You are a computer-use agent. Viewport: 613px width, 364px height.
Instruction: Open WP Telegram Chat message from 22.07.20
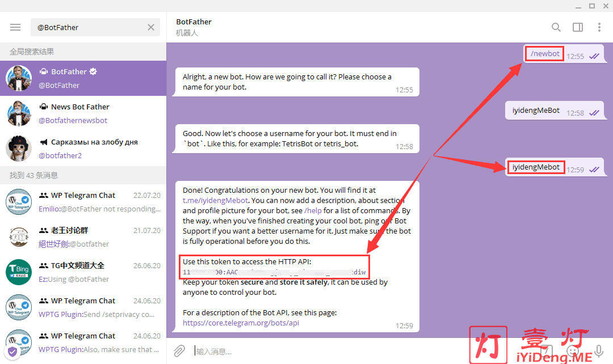(x=83, y=202)
